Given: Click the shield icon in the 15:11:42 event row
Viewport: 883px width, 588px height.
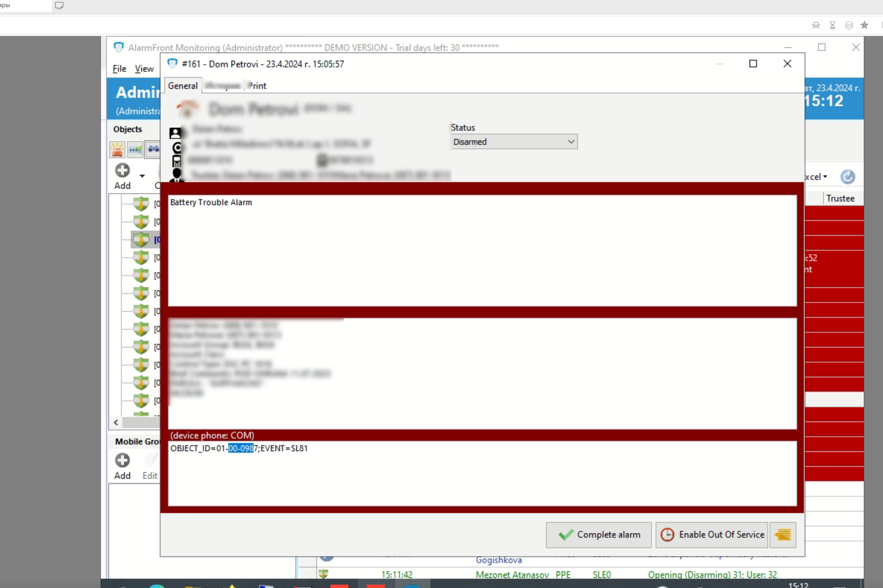Looking at the screenshot, I should point(323,574).
